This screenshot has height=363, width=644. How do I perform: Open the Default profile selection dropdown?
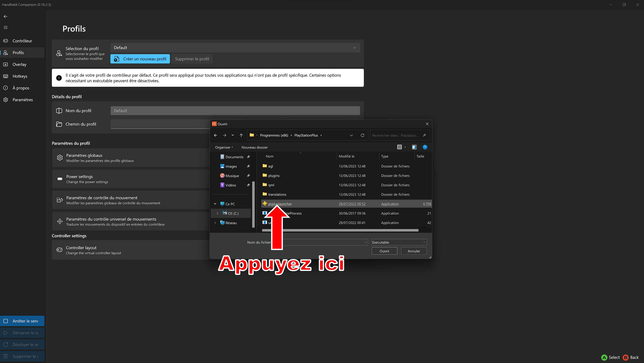click(235, 48)
